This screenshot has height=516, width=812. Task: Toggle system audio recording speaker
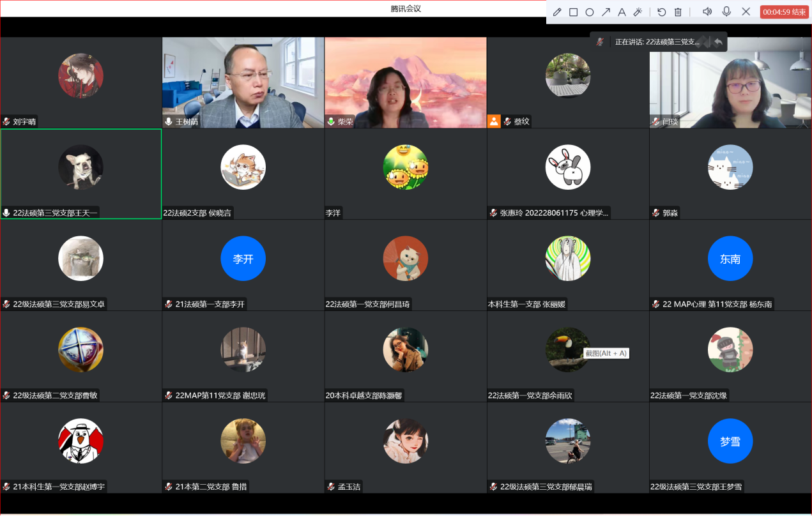[x=707, y=11]
